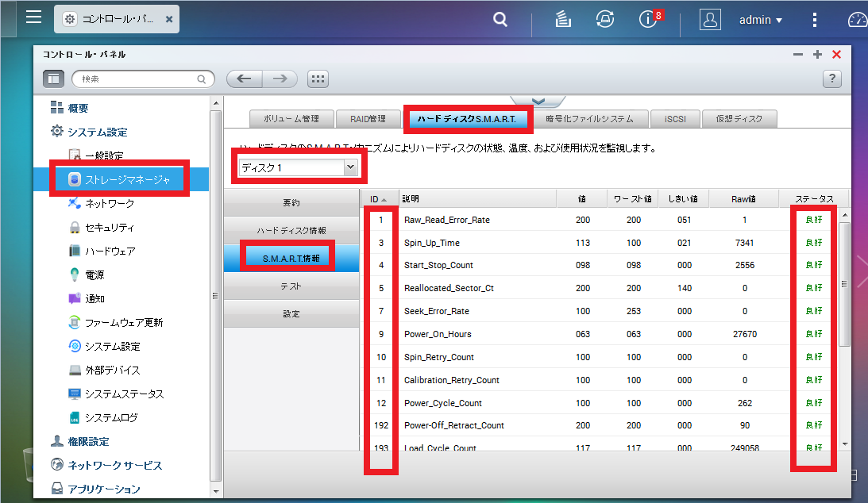The width and height of the screenshot is (868, 503).
Task: Open the テスト section button
Action: (291, 286)
